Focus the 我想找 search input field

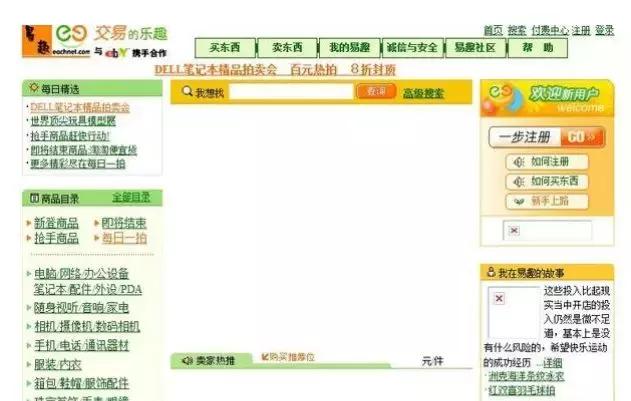[x=291, y=92]
